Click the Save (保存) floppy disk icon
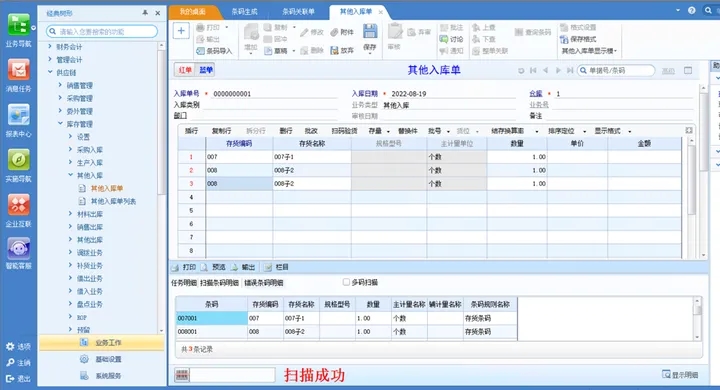 pos(370,32)
